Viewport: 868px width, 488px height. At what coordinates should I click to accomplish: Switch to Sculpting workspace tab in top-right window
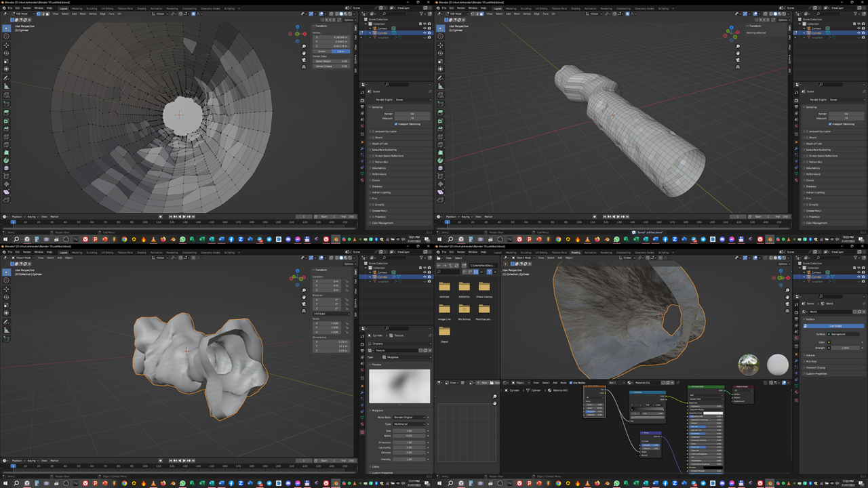(526, 8)
